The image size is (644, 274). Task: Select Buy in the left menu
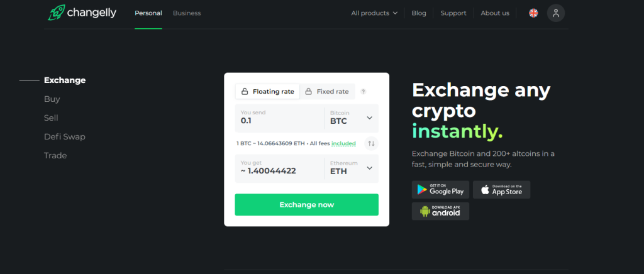coord(52,99)
